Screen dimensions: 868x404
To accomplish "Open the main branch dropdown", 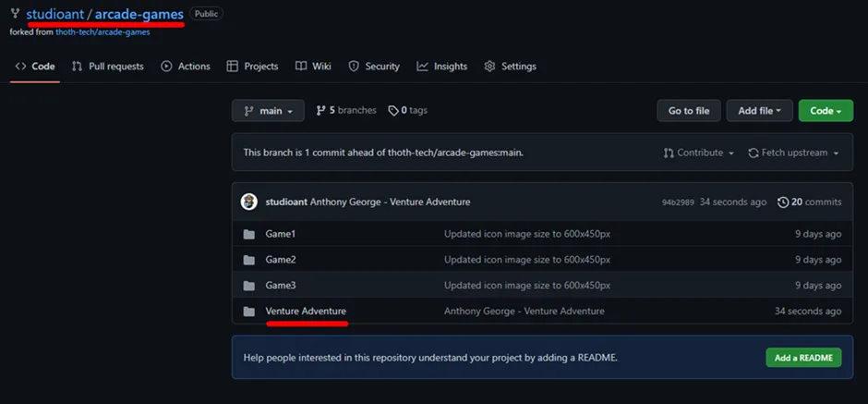I will click(x=268, y=111).
